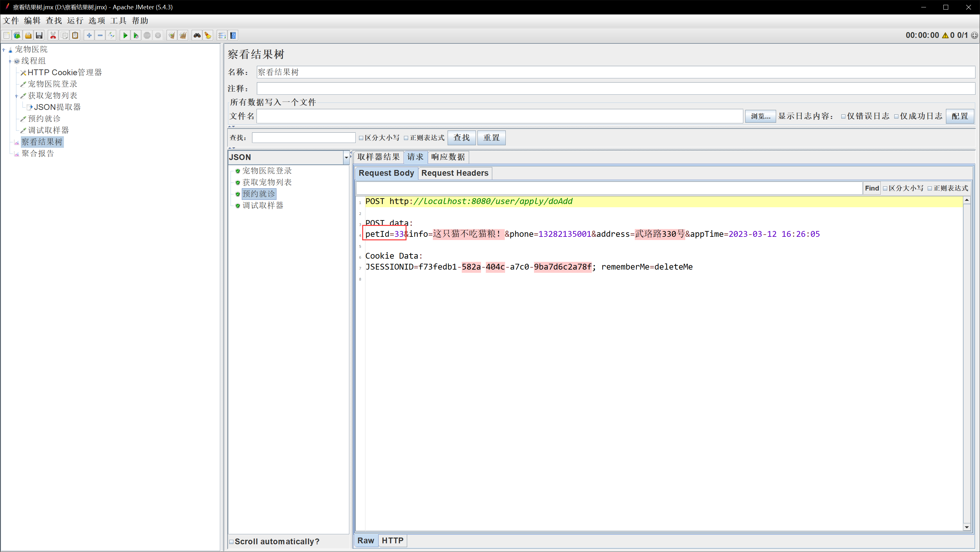Click Start no pauses icon
The height and width of the screenshot is (552, 980).
[x=136, y=35]
